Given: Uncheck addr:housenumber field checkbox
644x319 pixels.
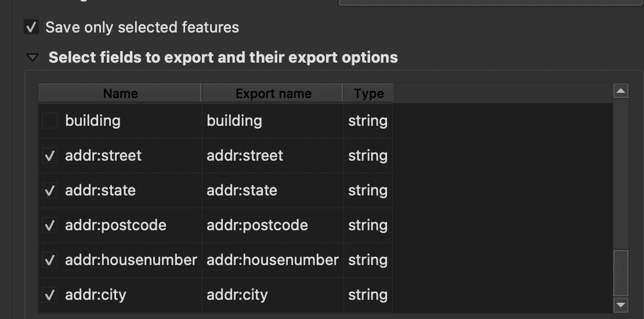Looking at the screenshot, I should pos(50,260).
